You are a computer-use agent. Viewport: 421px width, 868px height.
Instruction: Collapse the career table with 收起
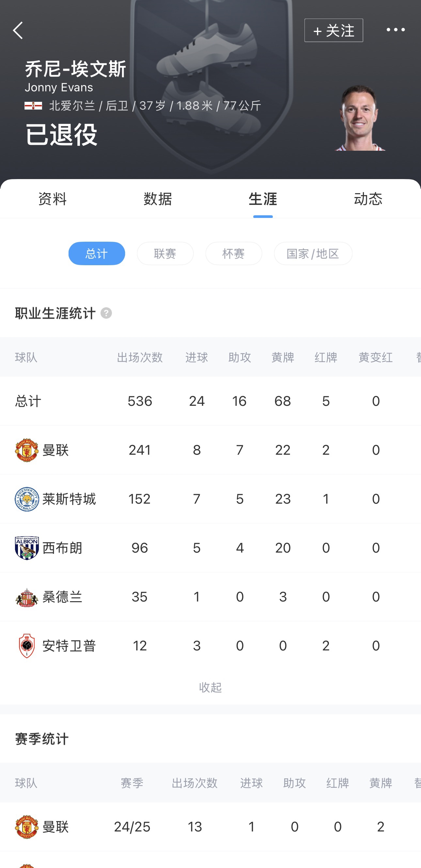click(210, 687)
